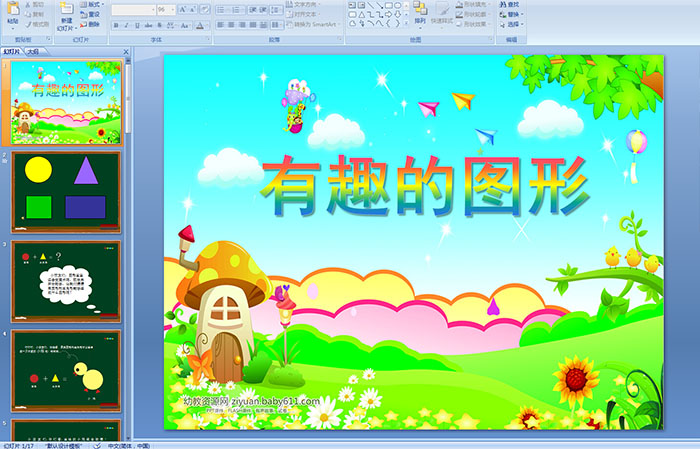Click the Change Case Aa icon
The width and height of the screenshot is (700, 449).
[x=185, y=25]
